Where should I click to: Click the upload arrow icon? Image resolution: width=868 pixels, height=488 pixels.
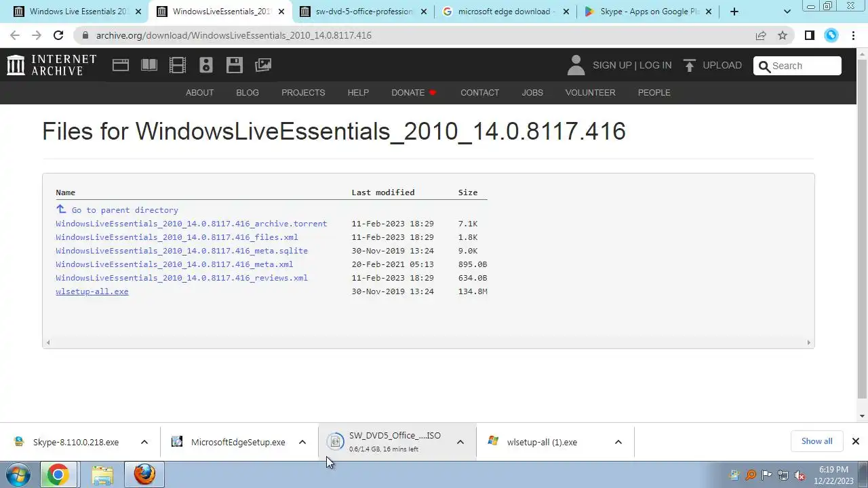(x=690, y=65)
